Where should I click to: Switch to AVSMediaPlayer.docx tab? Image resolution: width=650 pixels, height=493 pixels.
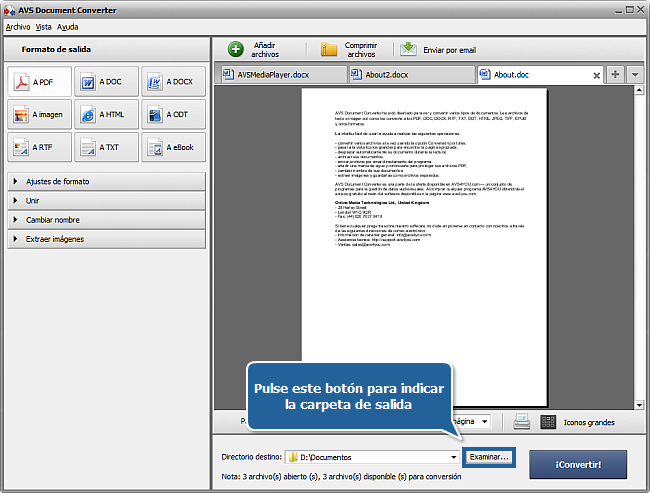[x=284, y=75]
